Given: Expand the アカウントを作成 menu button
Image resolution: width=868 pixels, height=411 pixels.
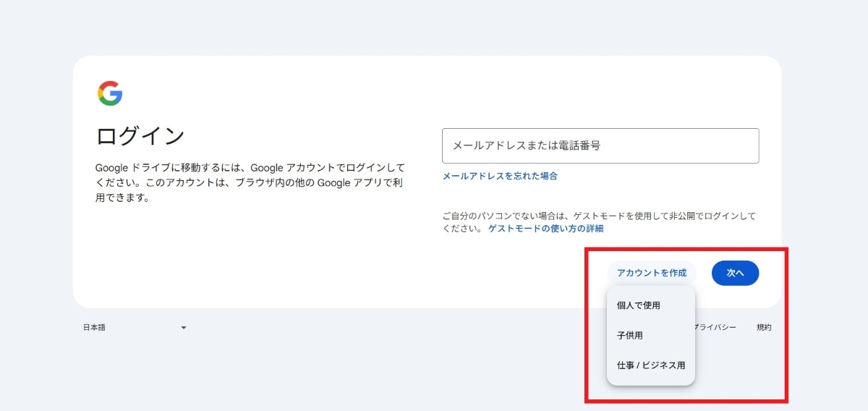Looking at the screenshot, I should tap(651, 273).
